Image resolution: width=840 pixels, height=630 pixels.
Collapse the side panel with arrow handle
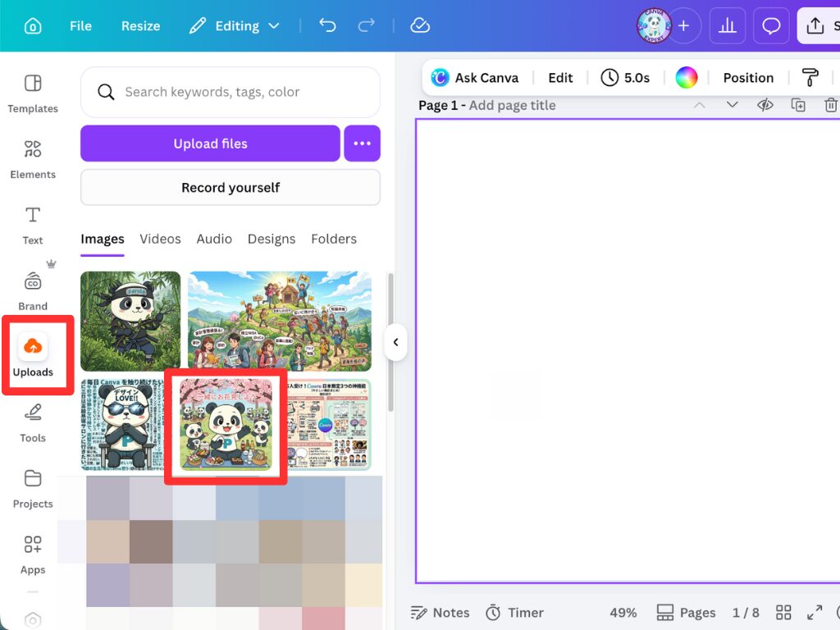pos(395,342)
